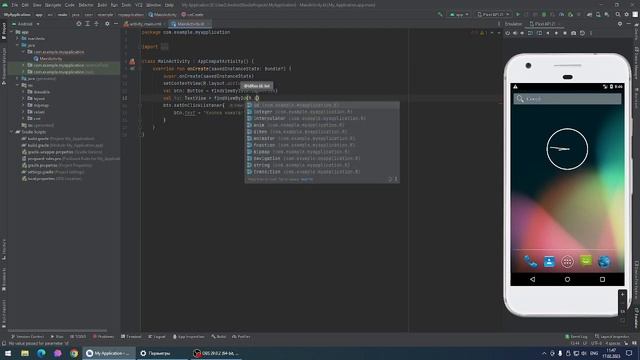
Task: Collapse the Gradle Scripts node
Action: click(12, 132)
